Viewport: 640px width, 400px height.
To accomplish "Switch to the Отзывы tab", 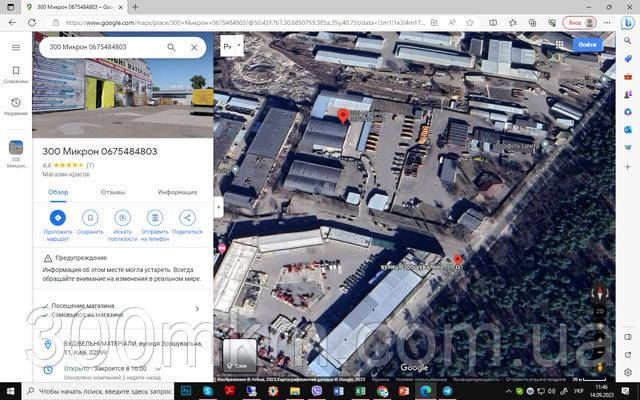I will tap(113, 192).
